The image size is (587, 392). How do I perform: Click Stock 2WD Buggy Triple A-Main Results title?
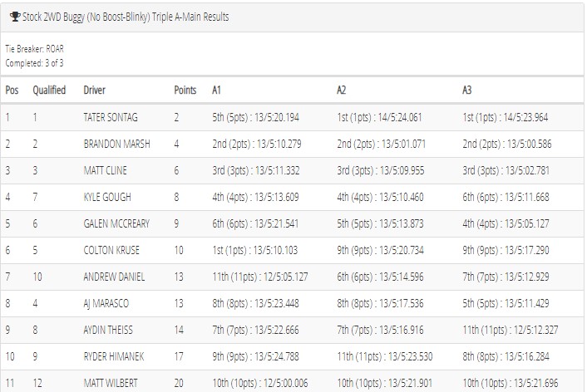click(x=126, y=17)
